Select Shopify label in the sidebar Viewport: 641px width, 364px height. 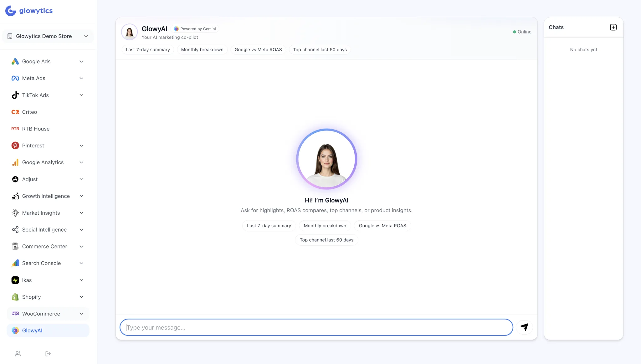tap(31, 297)
